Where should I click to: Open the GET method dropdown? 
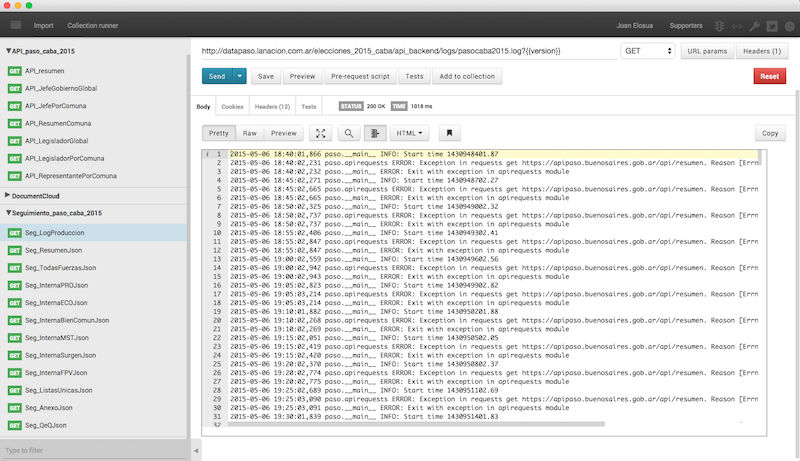[647, 51]
